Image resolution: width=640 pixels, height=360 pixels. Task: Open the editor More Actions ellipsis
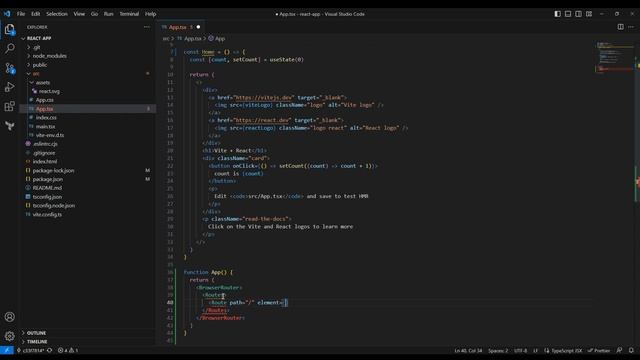[x=631, y=27]
